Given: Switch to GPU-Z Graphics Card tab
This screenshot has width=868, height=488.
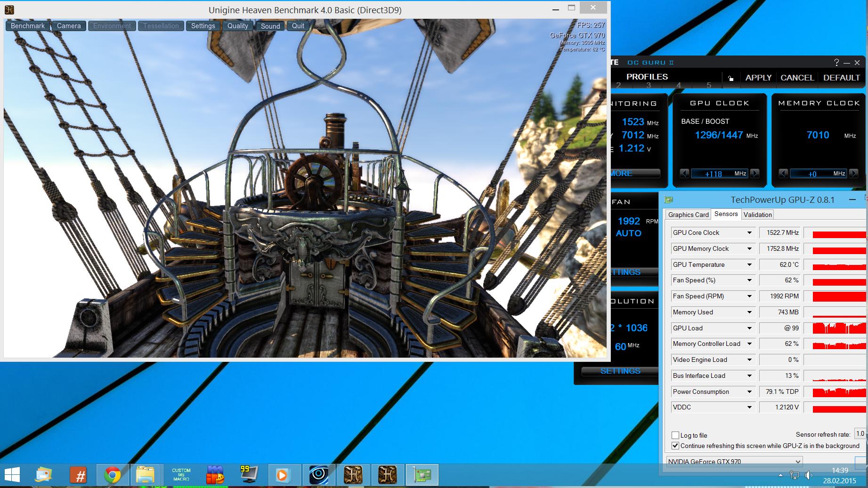Looking at the screenshot, I should [x=688, y=215].
